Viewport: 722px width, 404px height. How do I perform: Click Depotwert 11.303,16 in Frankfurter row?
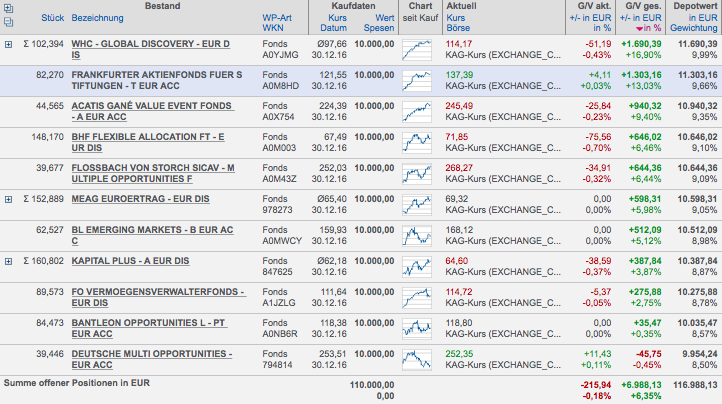click(x=697, y=75)
